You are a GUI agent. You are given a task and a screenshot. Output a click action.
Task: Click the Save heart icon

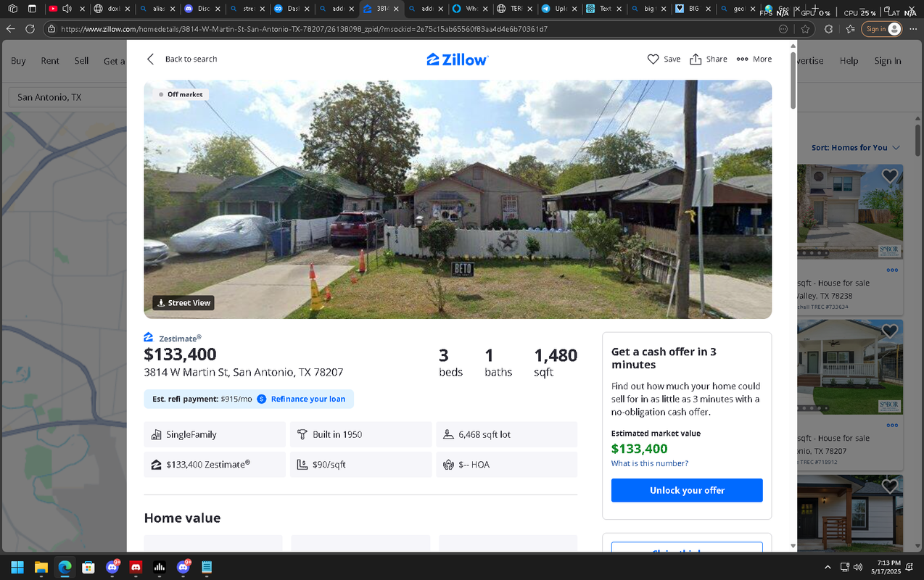pyautogui.click(x=653, y=59)
